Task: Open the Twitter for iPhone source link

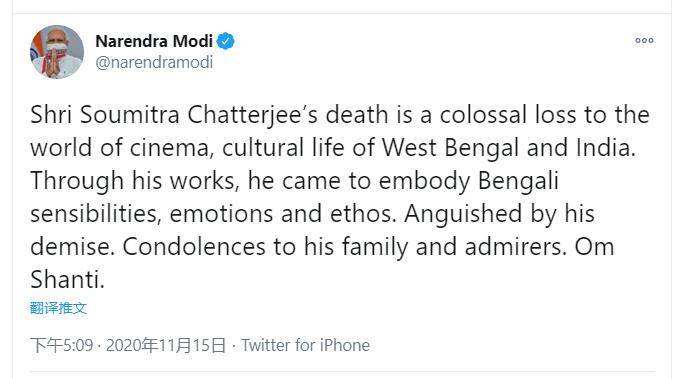Action: tap(305, 345)
